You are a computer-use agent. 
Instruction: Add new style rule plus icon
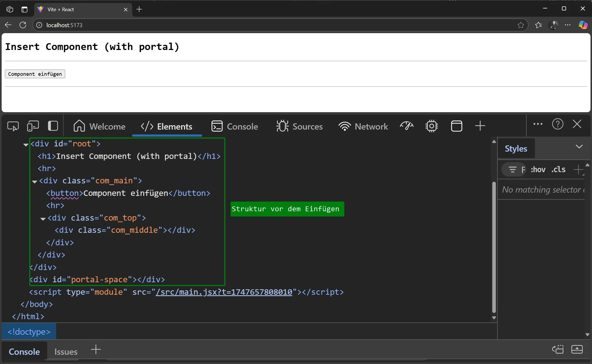click(x=578, y=170)
